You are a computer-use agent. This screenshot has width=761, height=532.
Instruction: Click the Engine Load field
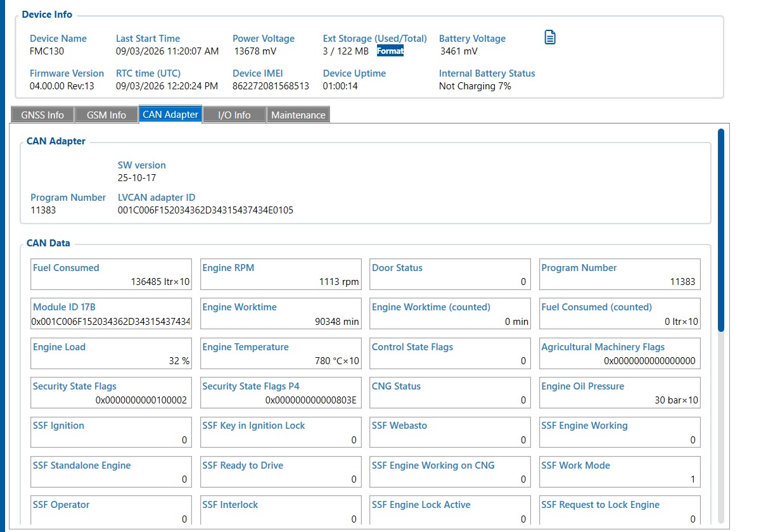pos(111,354)
